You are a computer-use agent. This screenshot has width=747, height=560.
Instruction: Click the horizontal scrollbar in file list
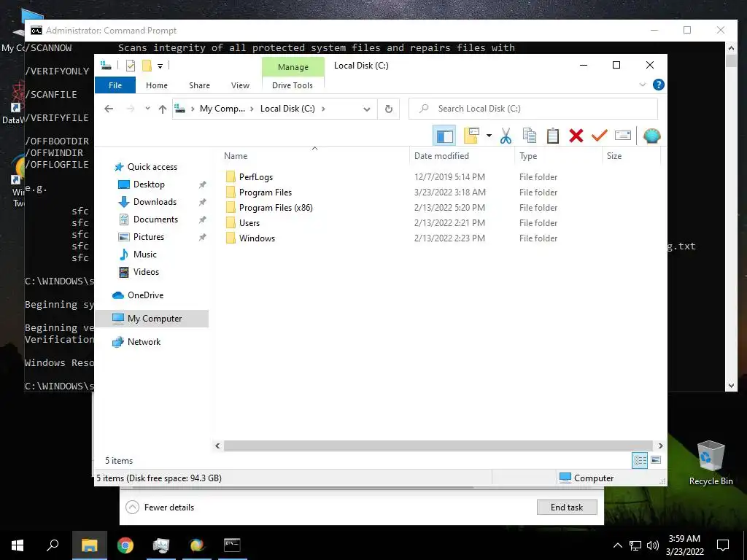[438, 446]
